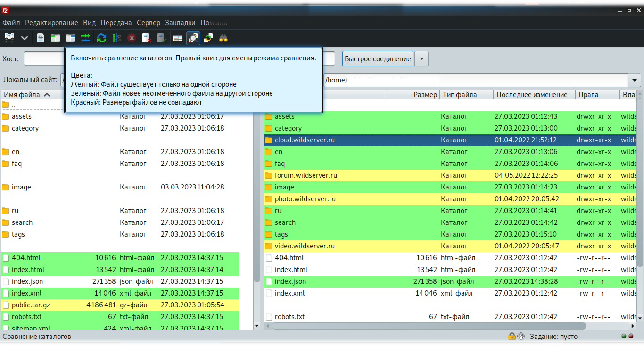The width and height of the screenshot is (644, 346).
Task: Select the local search folder row
Action: click(x=120, y=222)
